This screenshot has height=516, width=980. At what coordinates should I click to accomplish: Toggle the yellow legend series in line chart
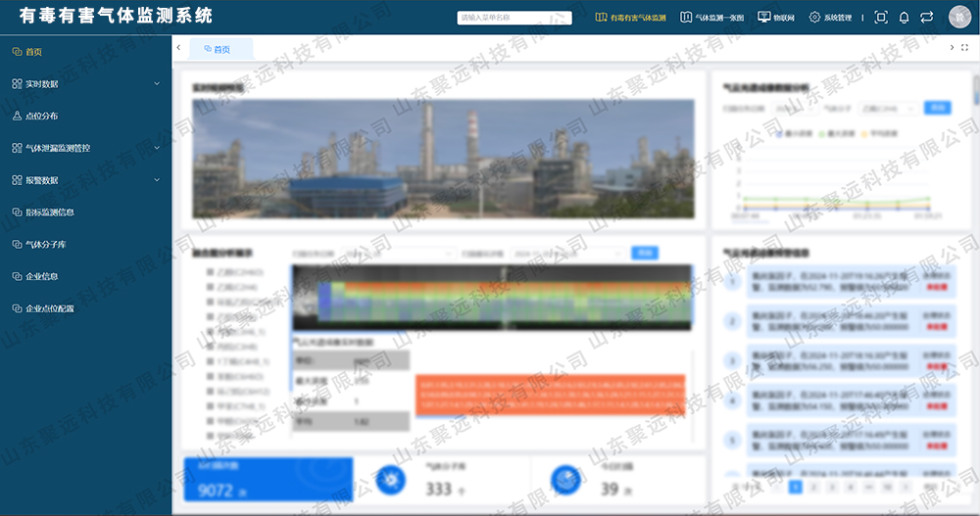[879, 134]
